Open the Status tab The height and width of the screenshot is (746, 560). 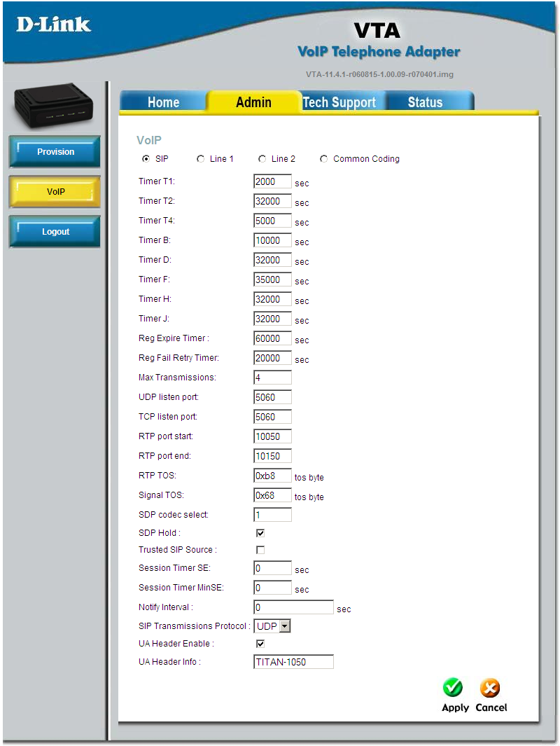point(426,102)
